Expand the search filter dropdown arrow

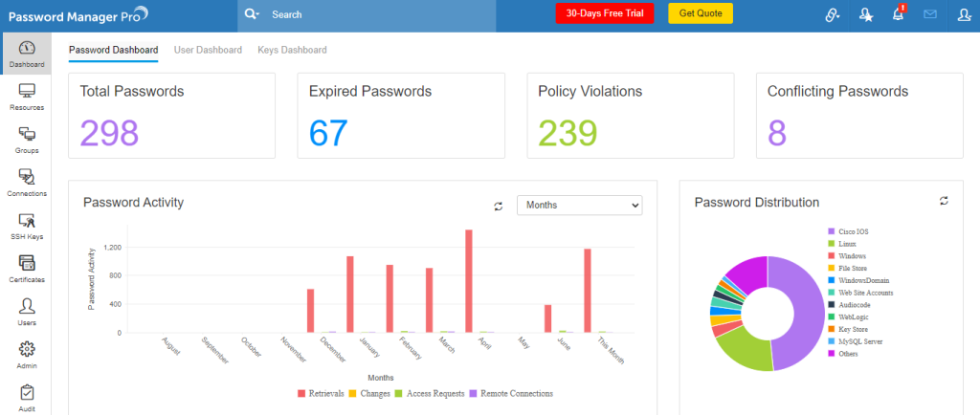pos(253,14)
